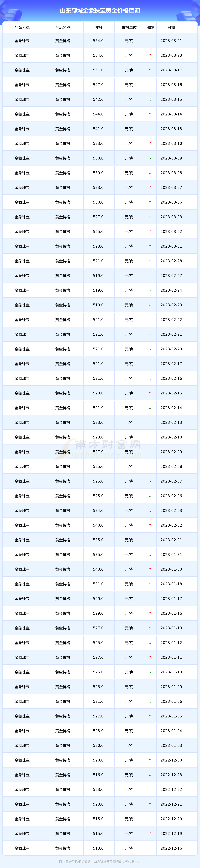Image resolution: width=200 pixels, height=868 pixels.
Task: Click the down arrow for 2023-01-06
Action: tap(150, 701)
